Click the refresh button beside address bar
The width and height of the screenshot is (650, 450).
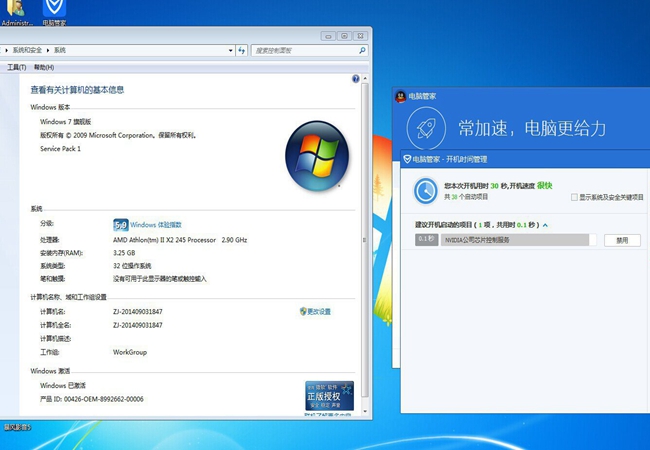(x=242, y=51)
